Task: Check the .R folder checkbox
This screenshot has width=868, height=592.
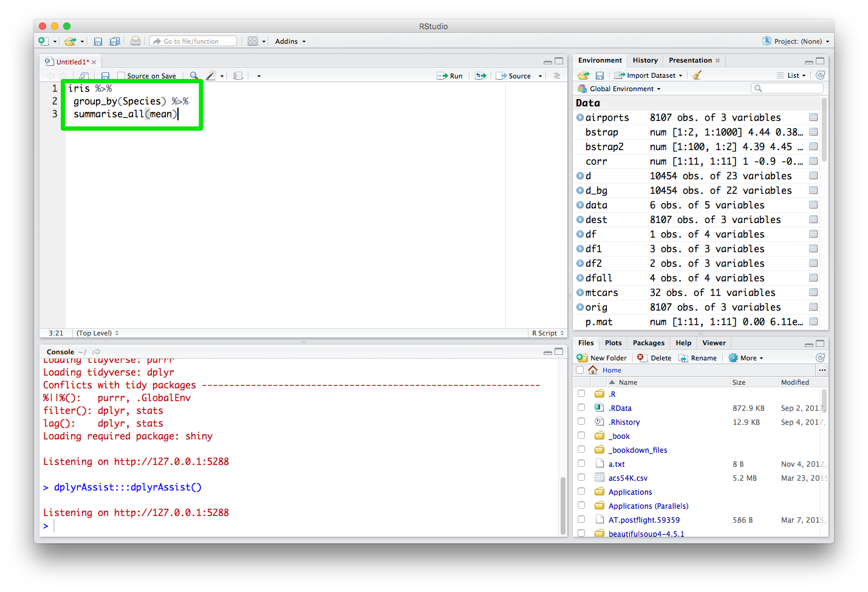Action: tap(581, 393)
